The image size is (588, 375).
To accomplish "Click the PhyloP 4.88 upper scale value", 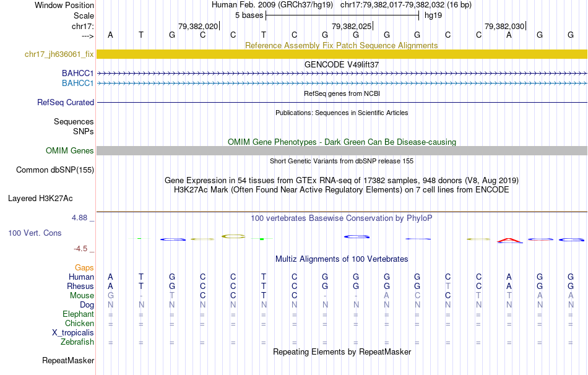I will click(x=80, y=218).
